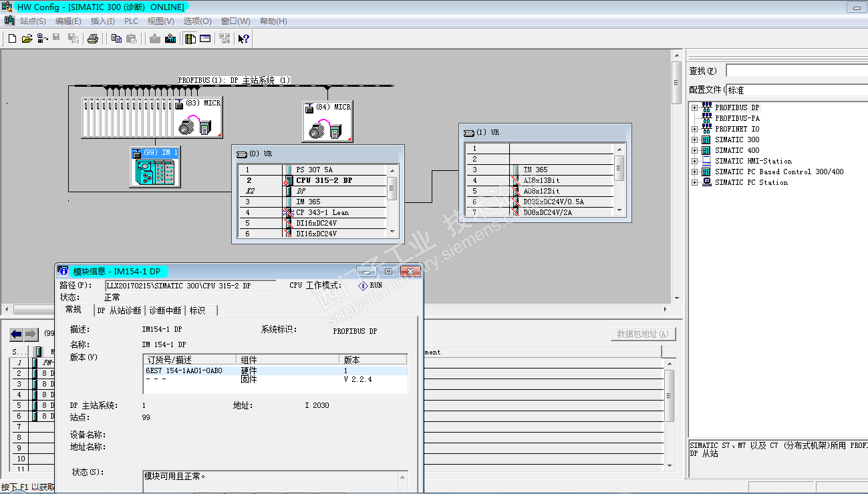Activate the context Help arrow icon

click(243, 39)
